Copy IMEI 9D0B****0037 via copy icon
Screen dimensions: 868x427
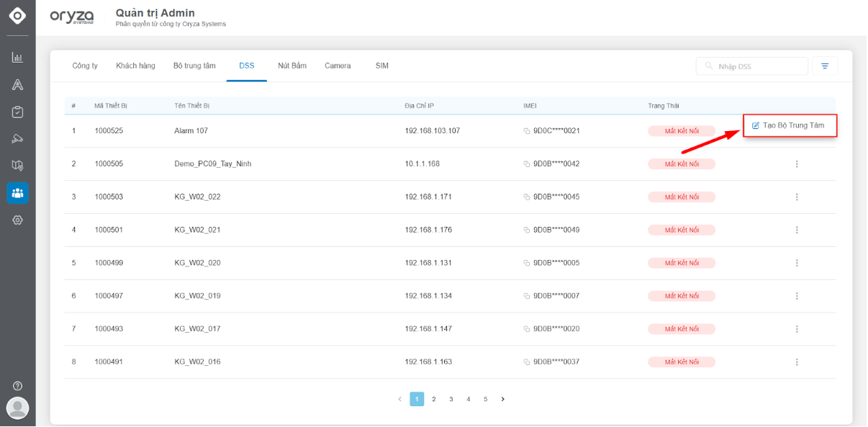click(527, 362)
